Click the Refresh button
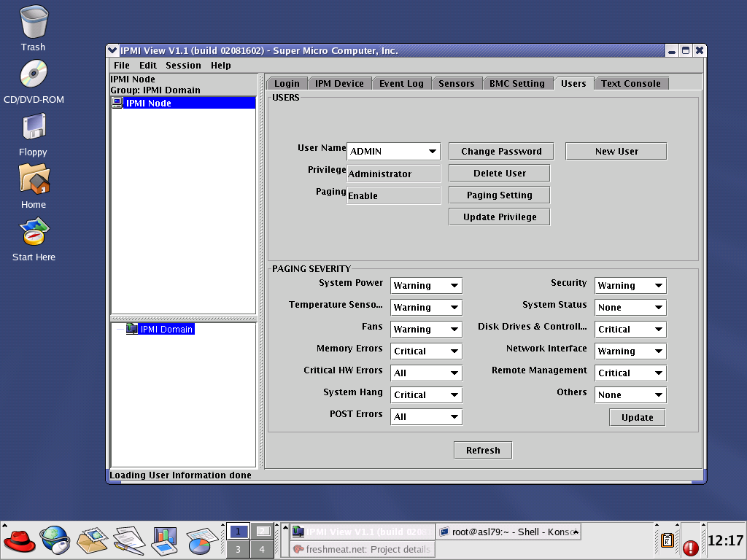 point(483,451)
